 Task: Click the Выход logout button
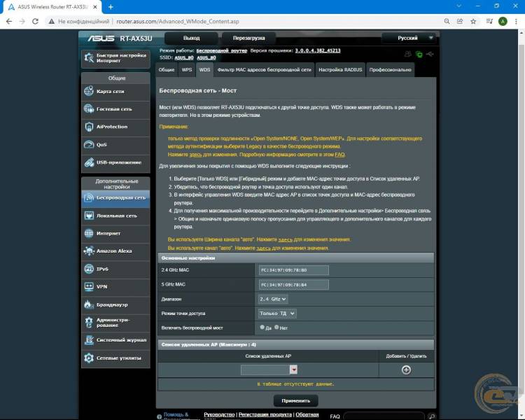pyautogui.click(x=192, y=38)
